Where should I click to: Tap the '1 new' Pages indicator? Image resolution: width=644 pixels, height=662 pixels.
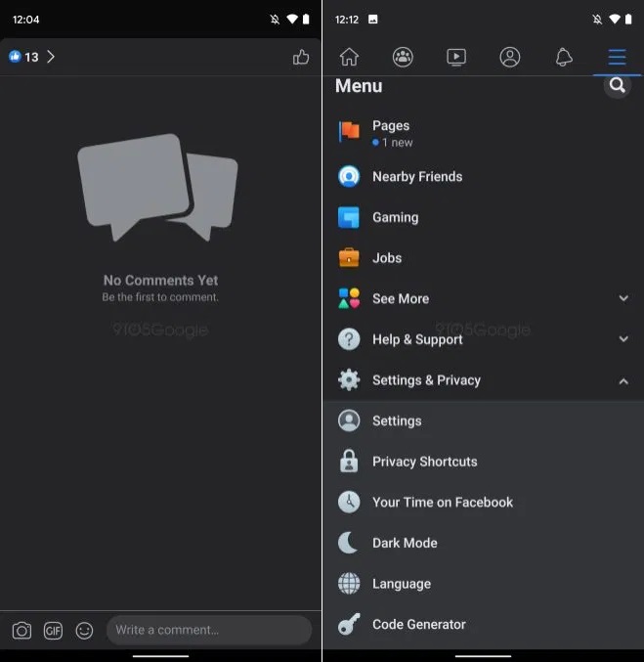[x=393, y=143]
